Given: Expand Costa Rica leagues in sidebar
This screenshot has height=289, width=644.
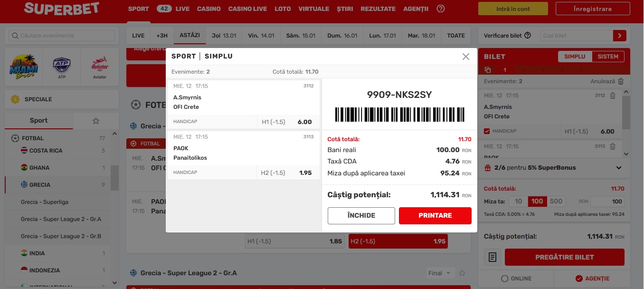Looking at the screenshot, I should (x=58, y=151).
